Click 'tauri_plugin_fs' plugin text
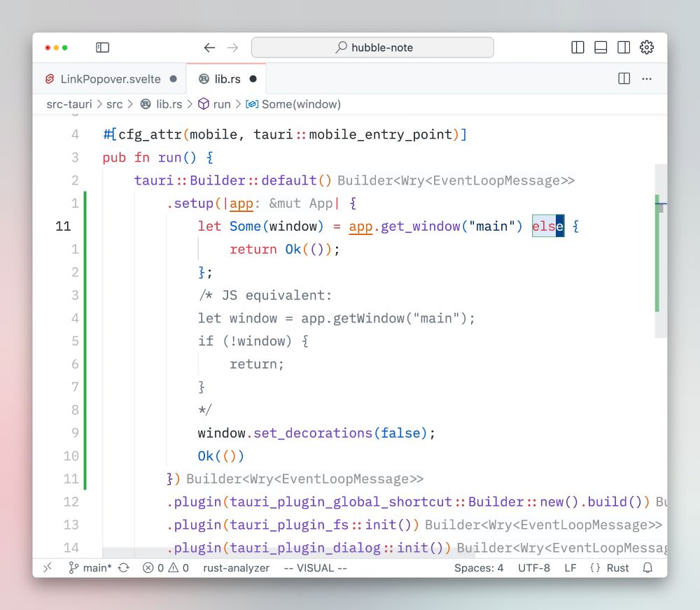 point(289,525)
